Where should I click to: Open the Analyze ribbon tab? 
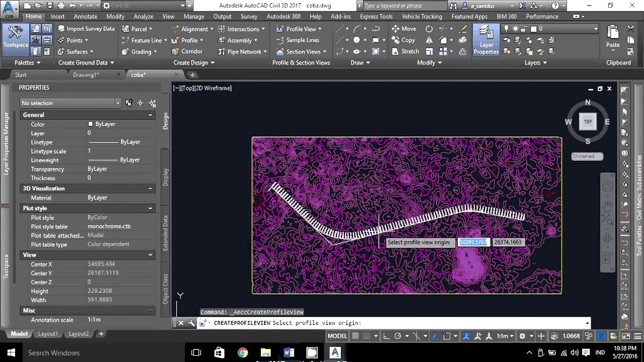tap(143, 16)
